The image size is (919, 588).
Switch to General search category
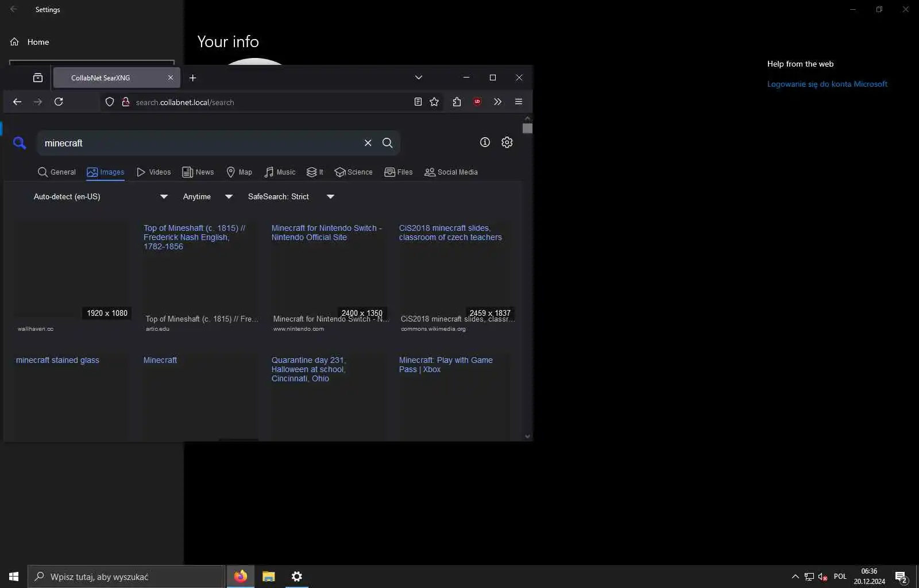coord(57,172)
